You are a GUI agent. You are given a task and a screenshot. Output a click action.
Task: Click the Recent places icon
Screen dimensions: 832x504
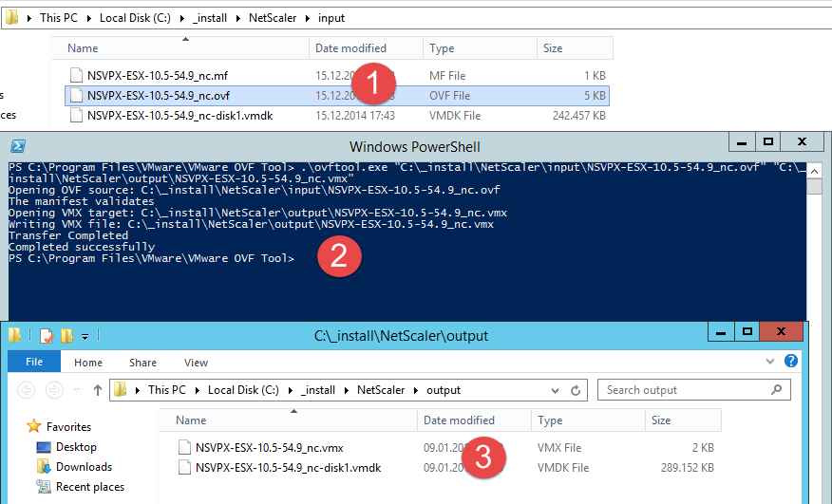tap(44, 487)
